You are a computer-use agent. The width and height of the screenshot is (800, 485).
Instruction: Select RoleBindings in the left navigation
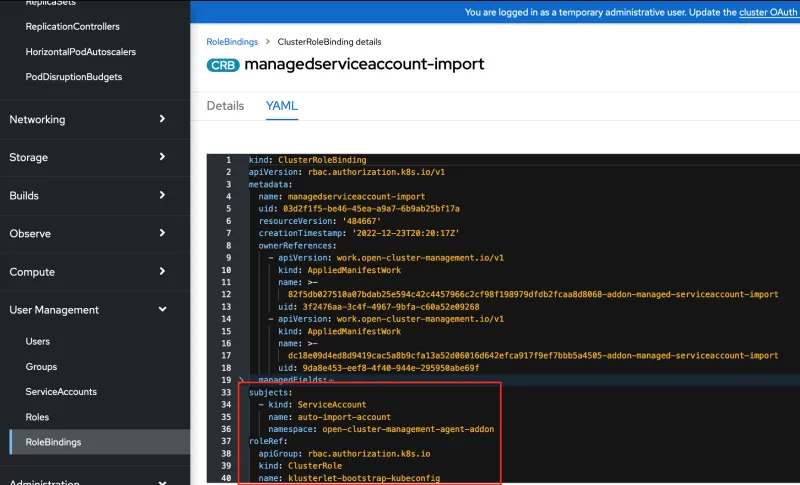[54, 442]
